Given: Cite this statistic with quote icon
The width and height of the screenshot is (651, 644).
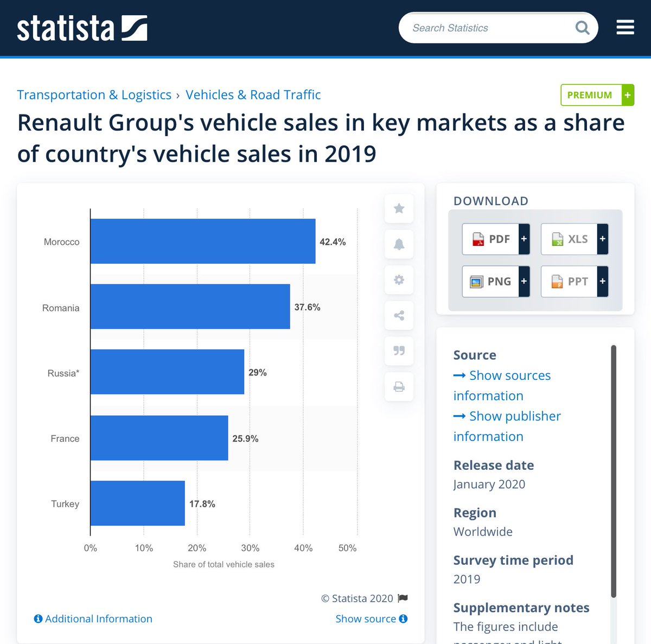Looking at the screenshot, I should click(399, 351).
